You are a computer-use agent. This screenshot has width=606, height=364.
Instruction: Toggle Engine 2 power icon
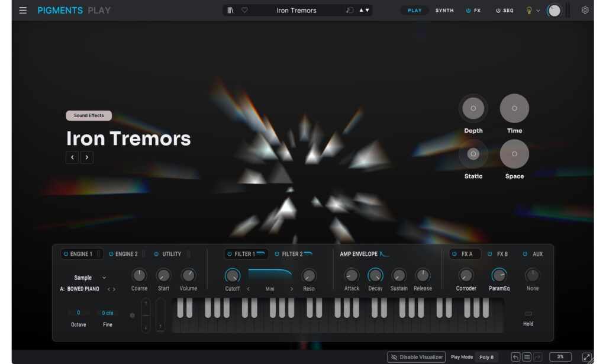[111, 254]
